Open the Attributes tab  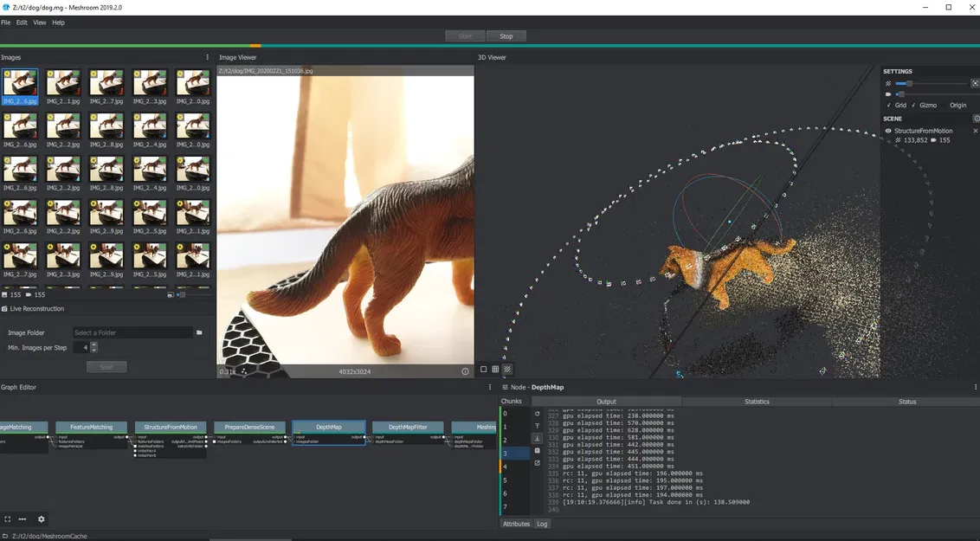[516, 525]
